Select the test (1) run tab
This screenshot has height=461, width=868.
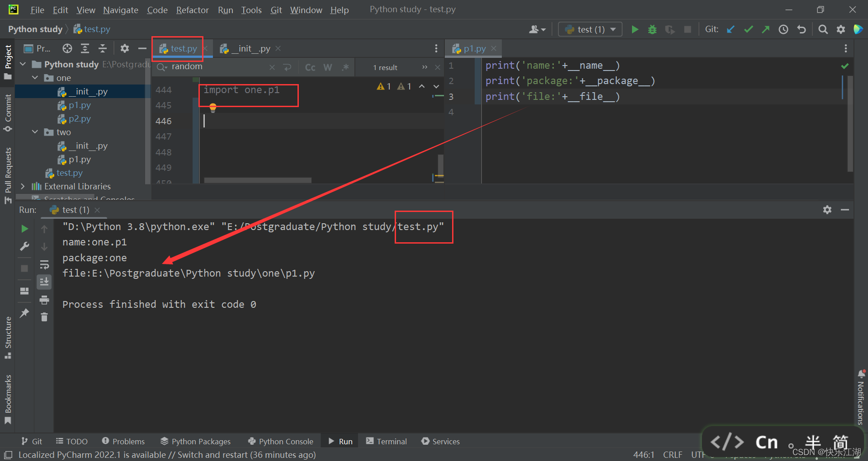pos(75,210)
